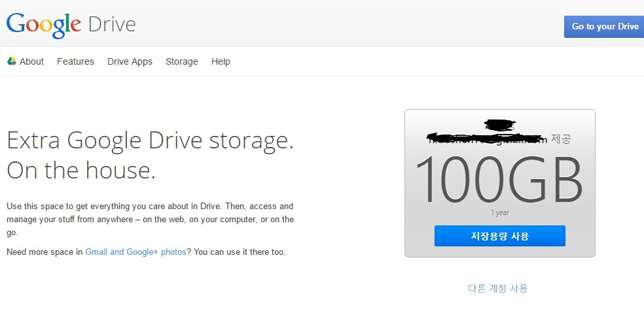Click the 100GB storage offer text
The width and height of the screenshot is (644, 315).
pyautogui.click(x=499, y=180)
